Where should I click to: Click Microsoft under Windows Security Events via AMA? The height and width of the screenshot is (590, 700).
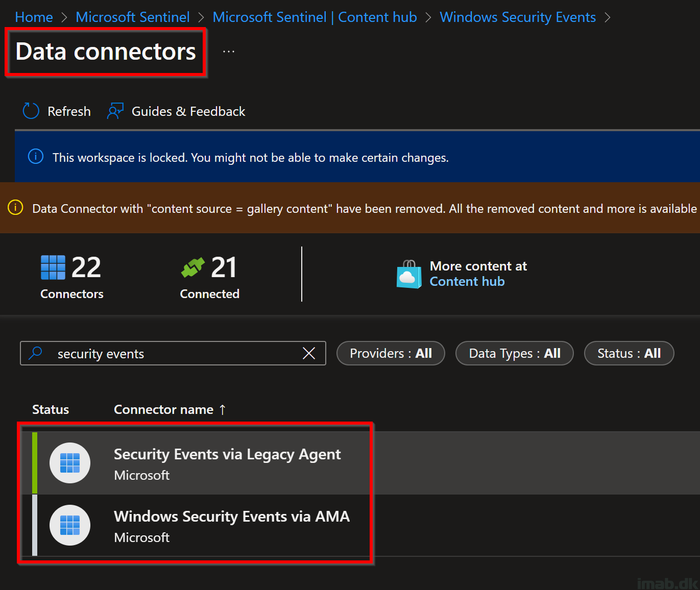(x=142, y=537)
